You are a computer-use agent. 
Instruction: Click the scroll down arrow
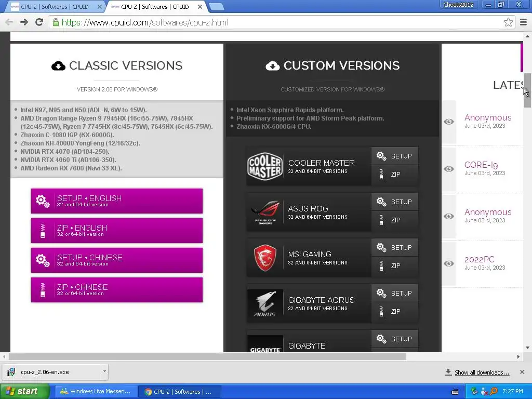coord(527,348)
